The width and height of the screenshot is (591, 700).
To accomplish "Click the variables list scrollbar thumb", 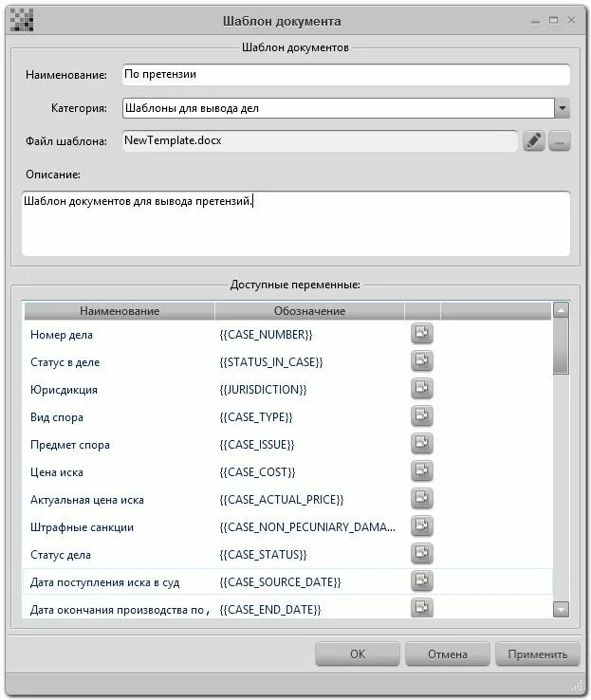I will click(561, 346).
